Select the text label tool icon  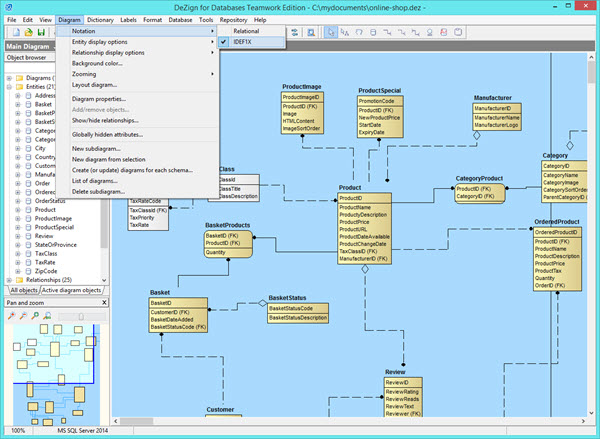coord(345,33)
